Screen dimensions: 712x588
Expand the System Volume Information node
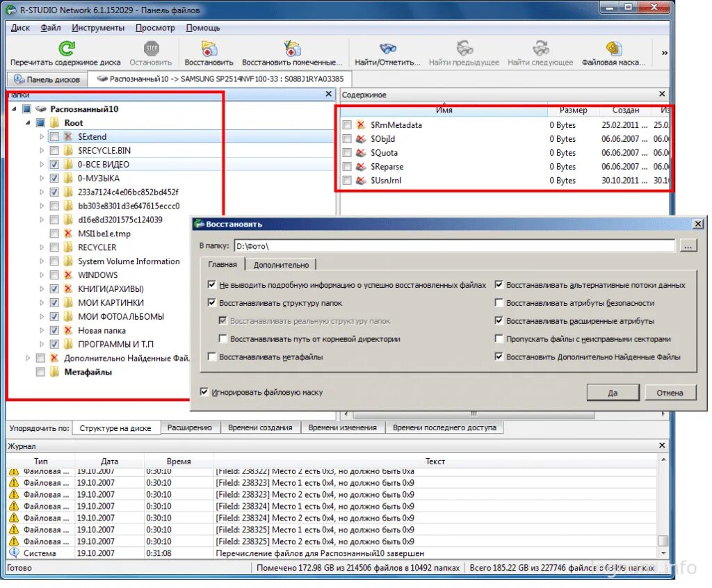(41, 261)
